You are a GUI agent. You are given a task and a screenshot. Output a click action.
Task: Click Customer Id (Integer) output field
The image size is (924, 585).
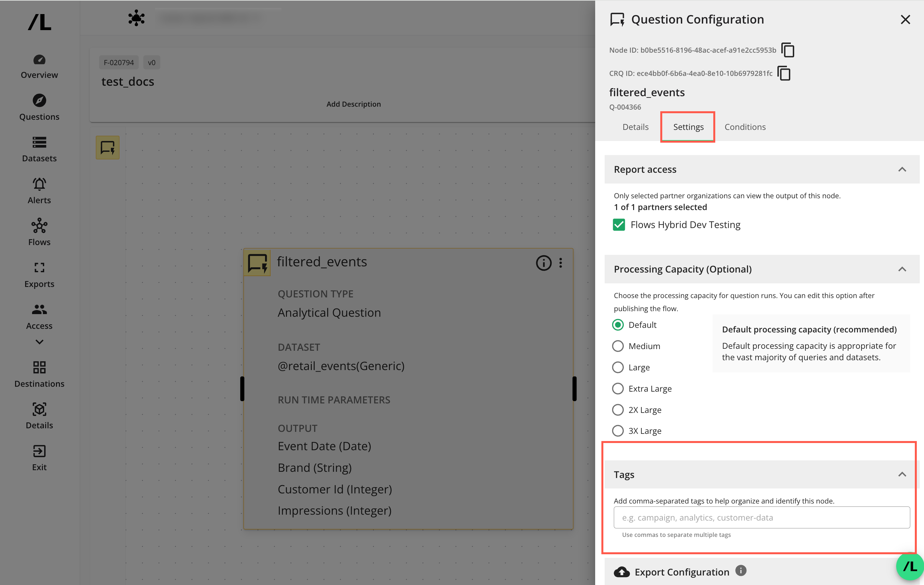click(335, 489)
